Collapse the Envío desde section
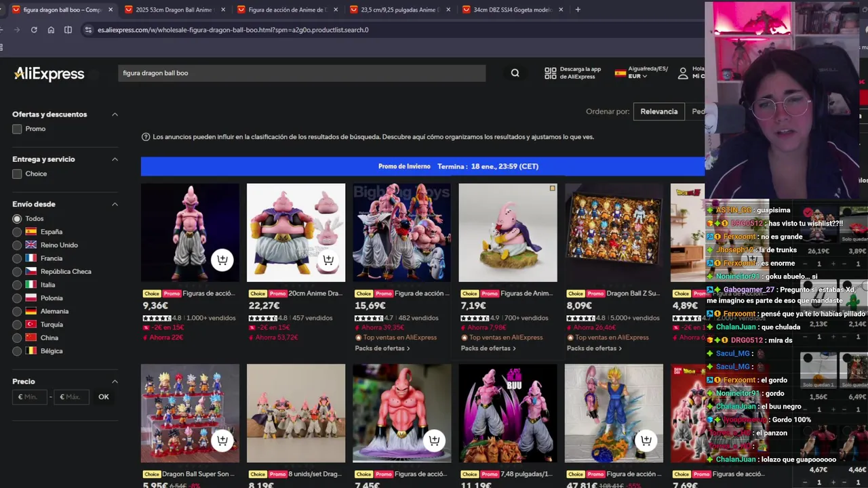The height and width of the screenshot is (488, 868). (115, 204)
